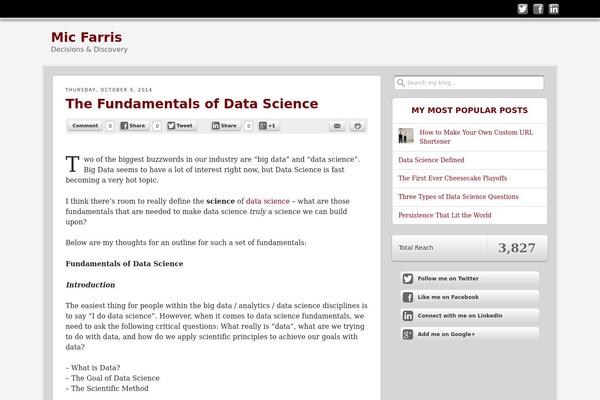Open the Twitter icon in top bar
This screenshot has height=400, width=600.
[x=522, y=9]
